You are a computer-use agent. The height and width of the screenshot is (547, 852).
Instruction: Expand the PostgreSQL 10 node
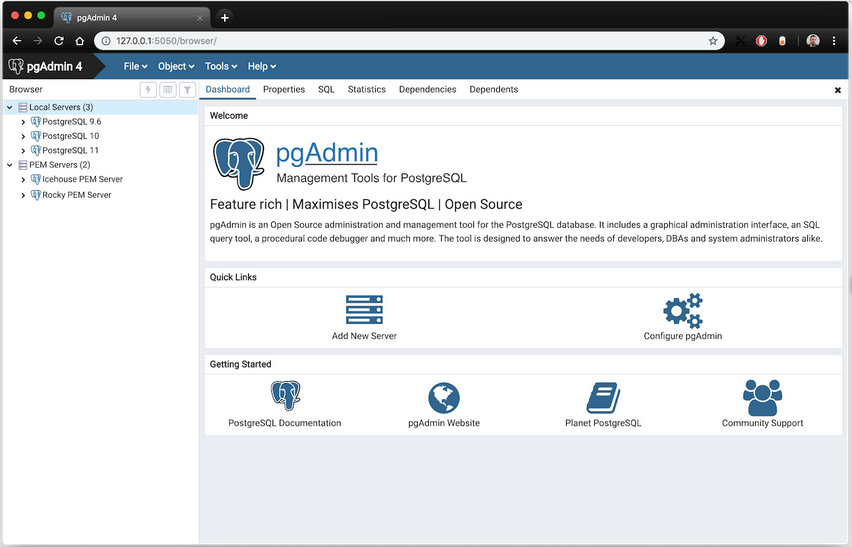tap(23, 136)
